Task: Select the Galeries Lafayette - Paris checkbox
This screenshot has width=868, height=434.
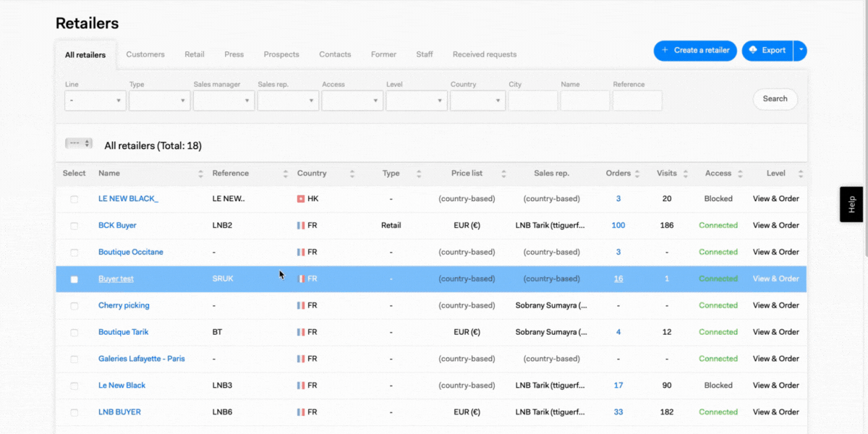Action: [74, 359]
